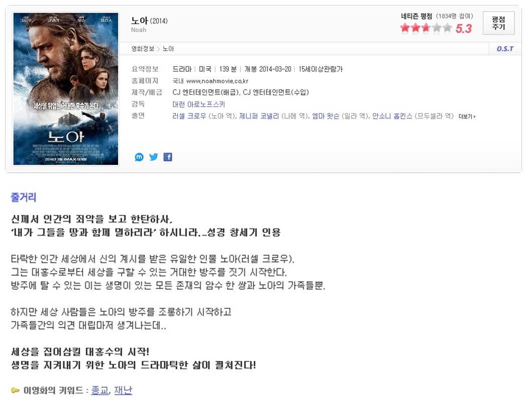Open the Noah movie poster thumbnail

tap(66, 89)
